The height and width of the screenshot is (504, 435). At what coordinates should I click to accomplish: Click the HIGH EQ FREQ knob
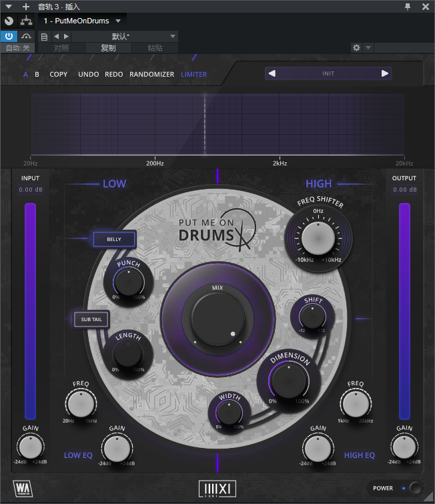pos(356,404)
